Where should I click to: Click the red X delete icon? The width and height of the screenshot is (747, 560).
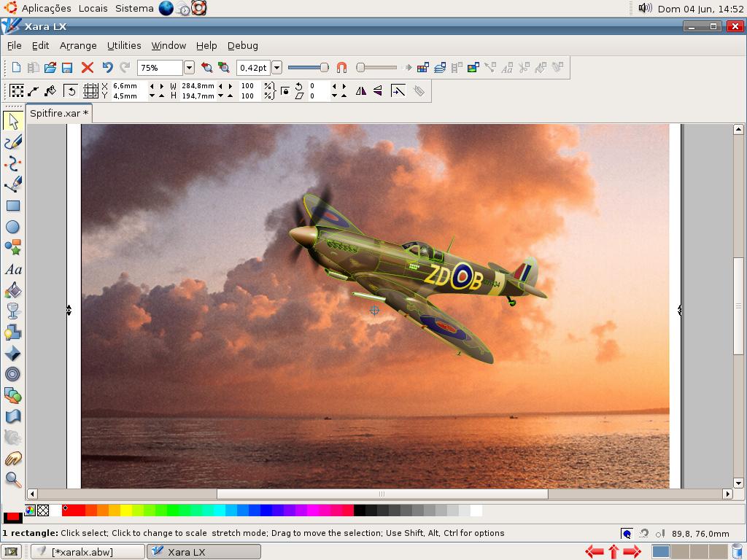[88, 68]
